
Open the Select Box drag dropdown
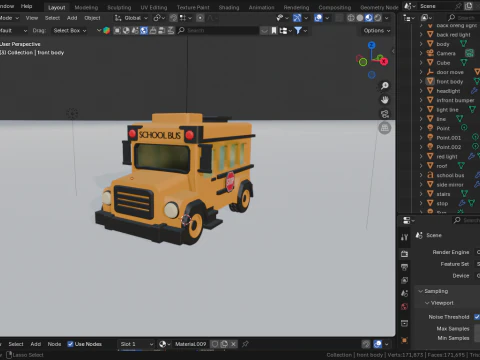pyautogui.click(x=70, y=31)
